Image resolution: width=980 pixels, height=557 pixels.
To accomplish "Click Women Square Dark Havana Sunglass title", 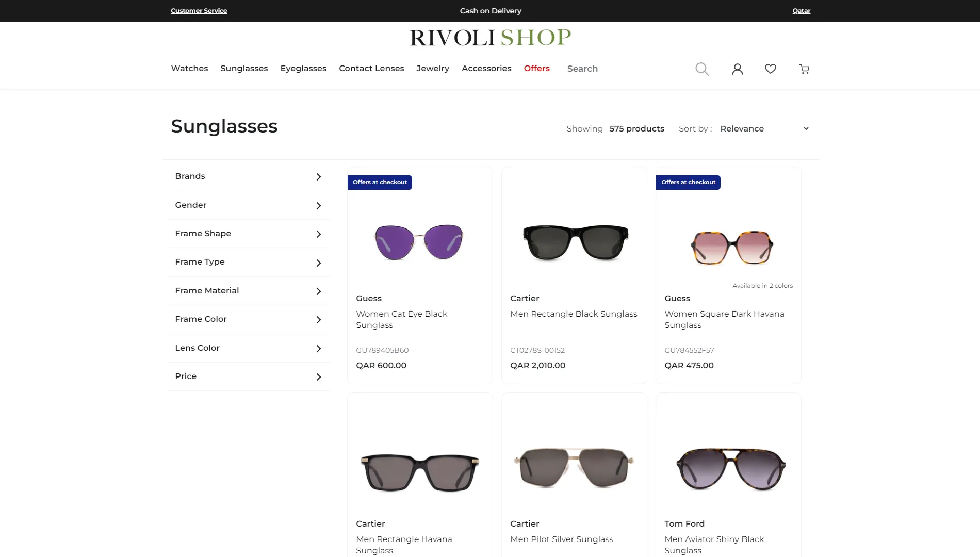I will 724,320.
